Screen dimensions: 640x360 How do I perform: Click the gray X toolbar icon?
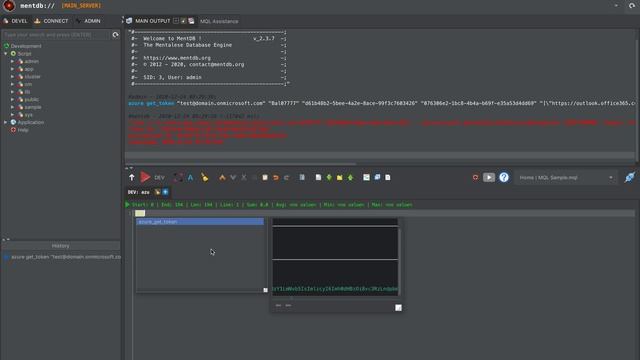pyautogui.click(x=244, y=178)
